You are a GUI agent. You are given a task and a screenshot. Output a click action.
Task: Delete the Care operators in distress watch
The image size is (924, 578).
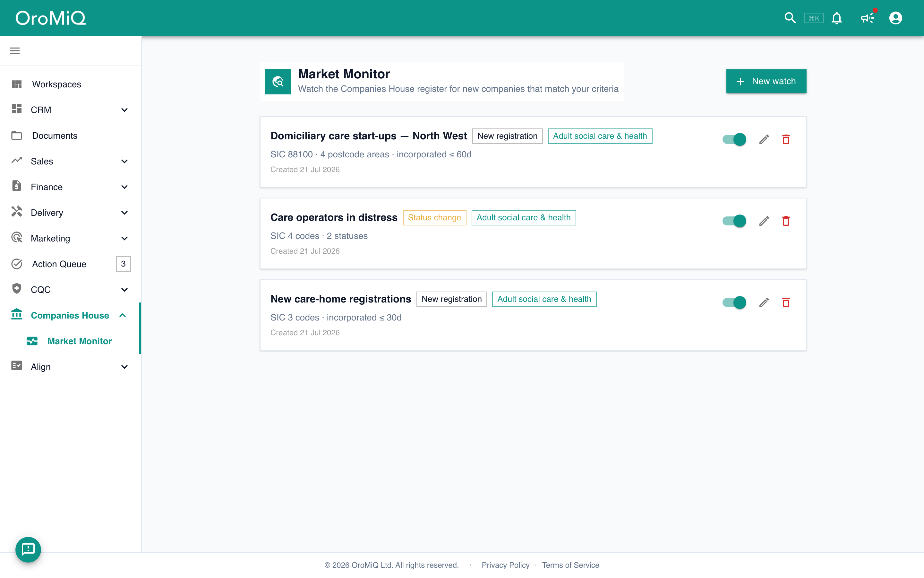click(786, 221)
